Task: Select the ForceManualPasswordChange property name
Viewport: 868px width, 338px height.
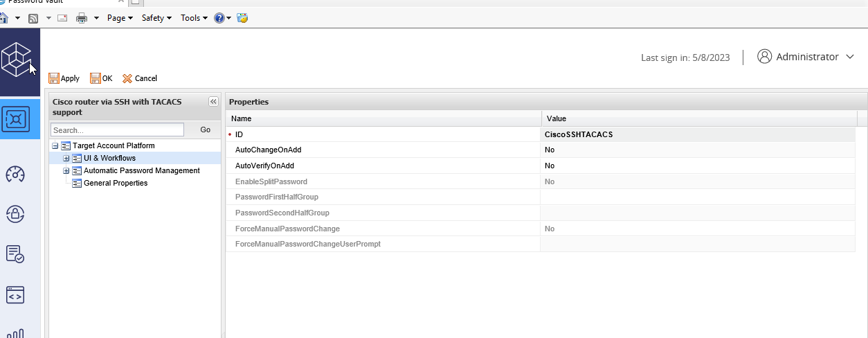Action: coord(287,229)
